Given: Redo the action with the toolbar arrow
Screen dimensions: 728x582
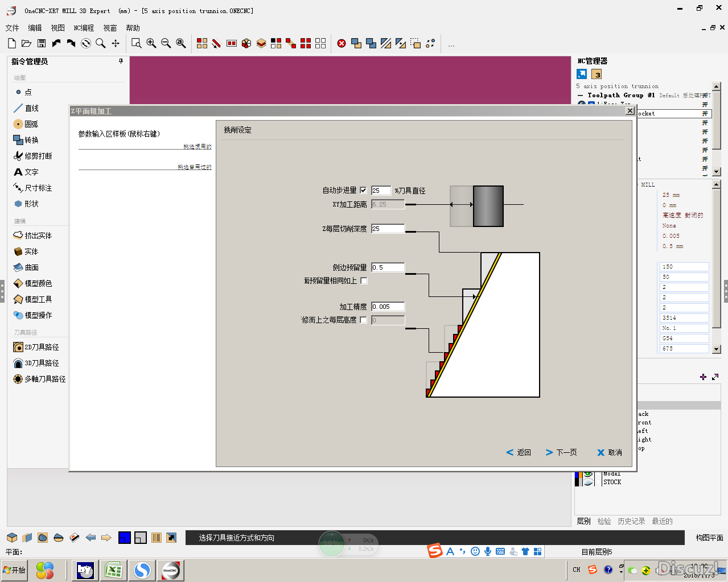Looking at the screenshot, I should point(71,43).
